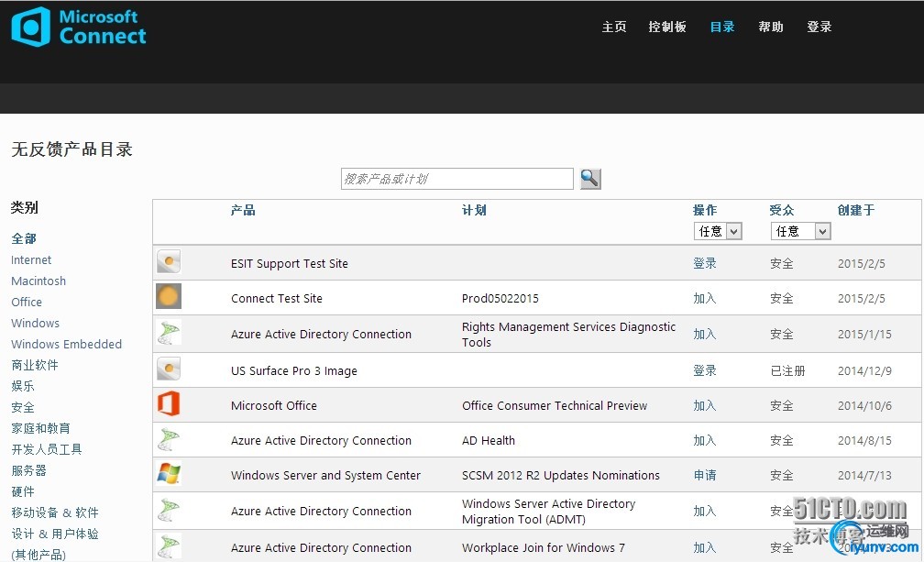This screenshot has height=562, width=924.
Task: Click 加入 for ADMT migration tool
Action: point(705,511)
